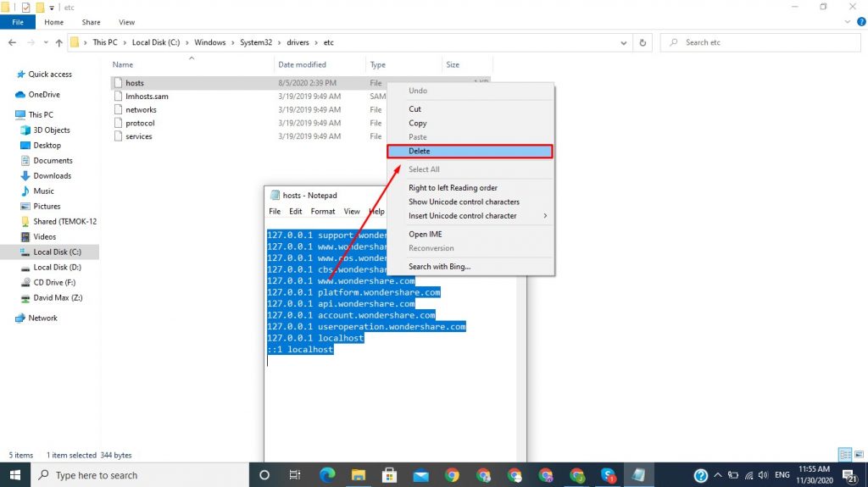Open the View ribbon tab

pyautogui.click(x=126, y=22)
